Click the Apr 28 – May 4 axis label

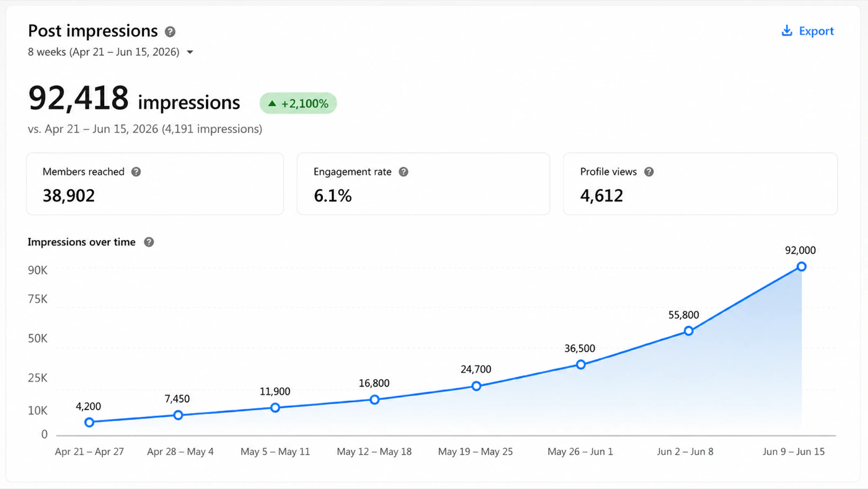(x=180, y=452)
